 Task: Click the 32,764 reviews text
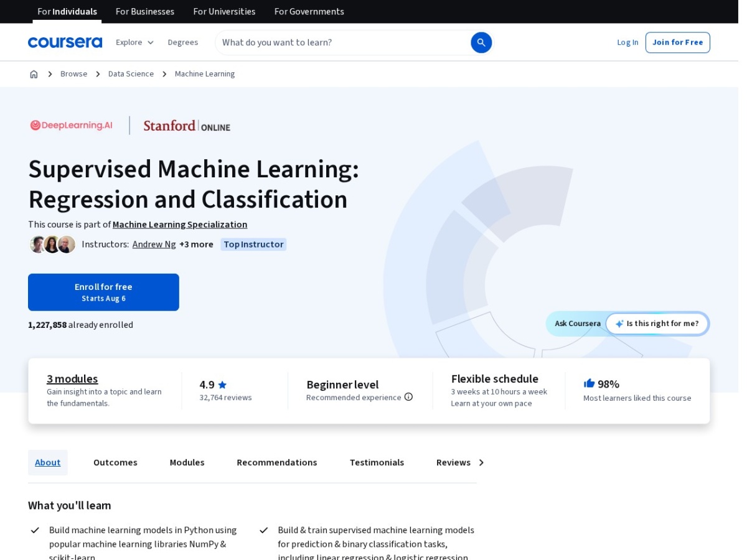[x=225, y=398]
